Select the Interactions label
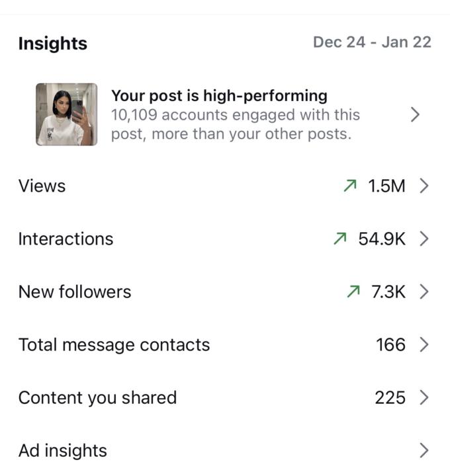Image resolution: width=450 pixels, height=476 pixels. click(x=66, y=239)
